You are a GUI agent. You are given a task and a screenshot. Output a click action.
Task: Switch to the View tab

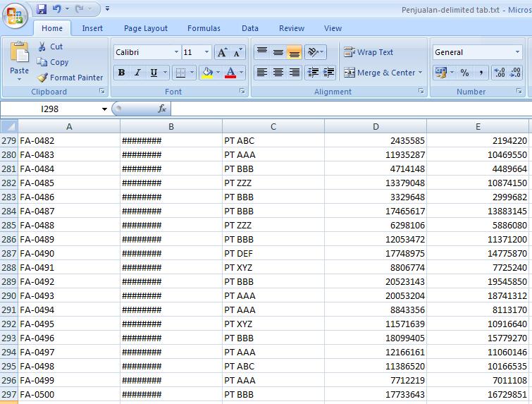click(333, 28)
